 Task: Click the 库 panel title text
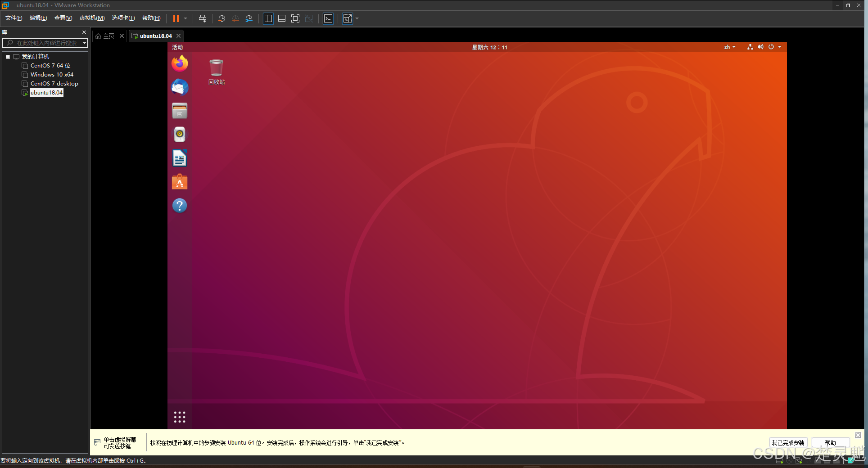pyautogui.click(x=5, y=32)
